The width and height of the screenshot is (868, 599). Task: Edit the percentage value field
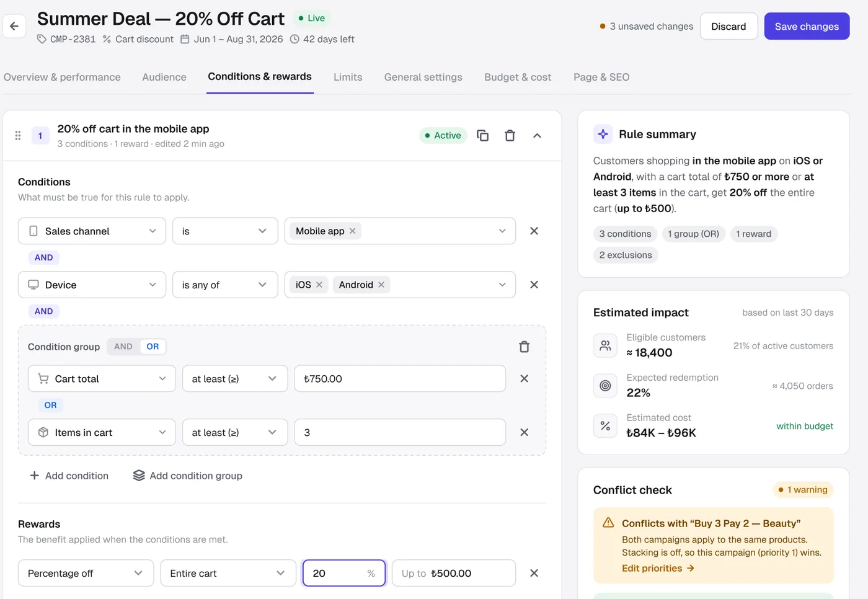pyautogui.click(x=344, y=574)
